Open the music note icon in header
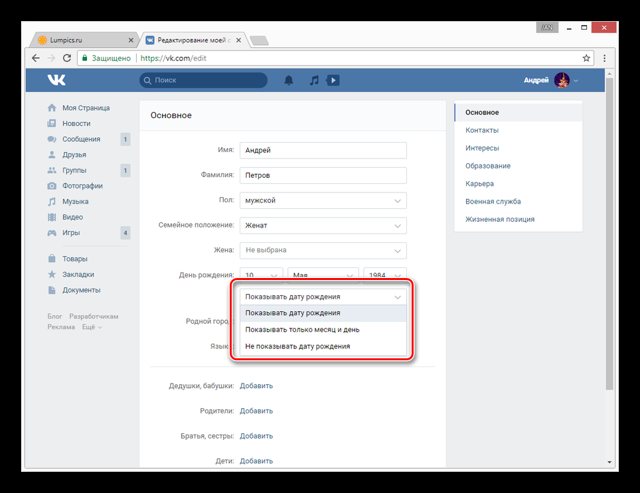The height and width of the screenshot is (493, 640). [314, 80]
